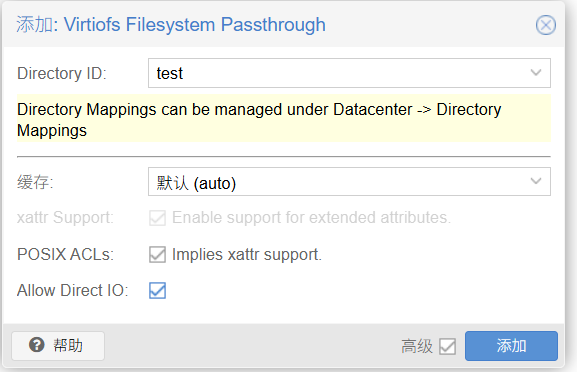Toggle the POSIX ACLs checkbox
The width and height of the screenshot is (577, 372).
coord(157,255)
